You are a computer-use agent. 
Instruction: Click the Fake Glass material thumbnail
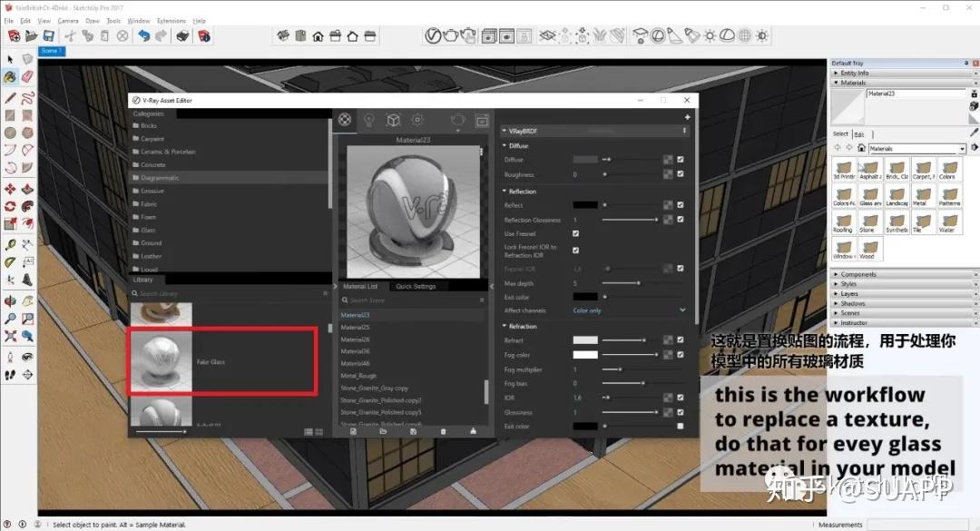161,361
